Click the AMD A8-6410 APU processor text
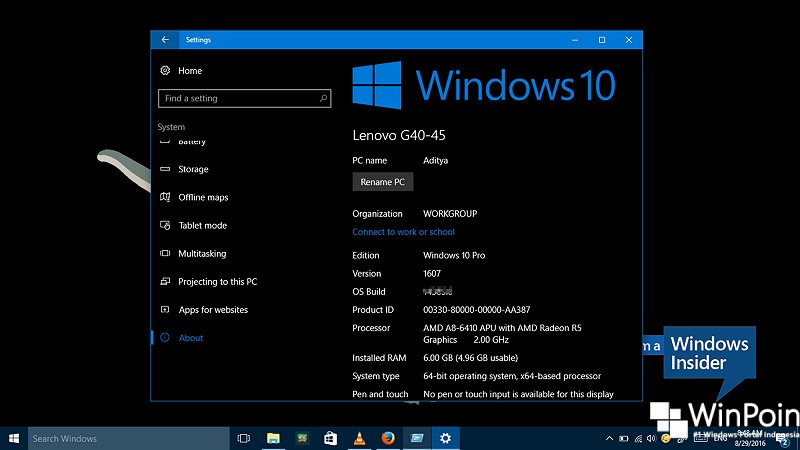 point(502,334)
